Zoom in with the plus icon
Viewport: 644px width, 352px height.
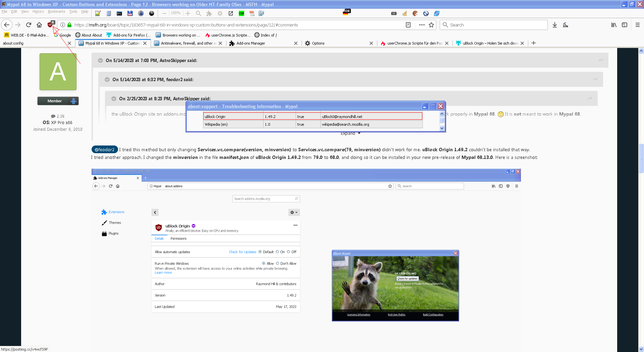(188, 13)
